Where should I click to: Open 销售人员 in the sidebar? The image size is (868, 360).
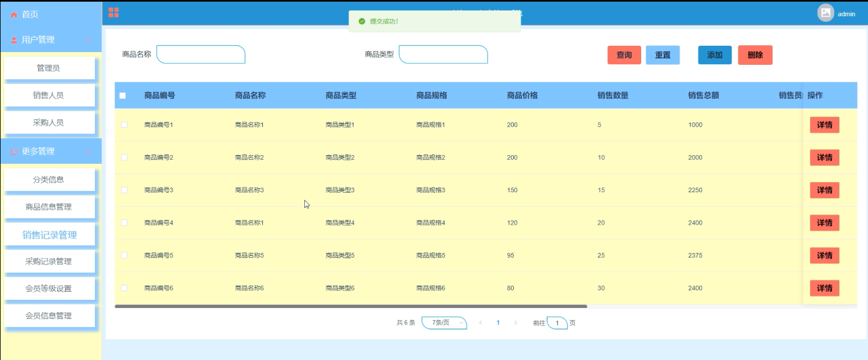tap(49, 95)
